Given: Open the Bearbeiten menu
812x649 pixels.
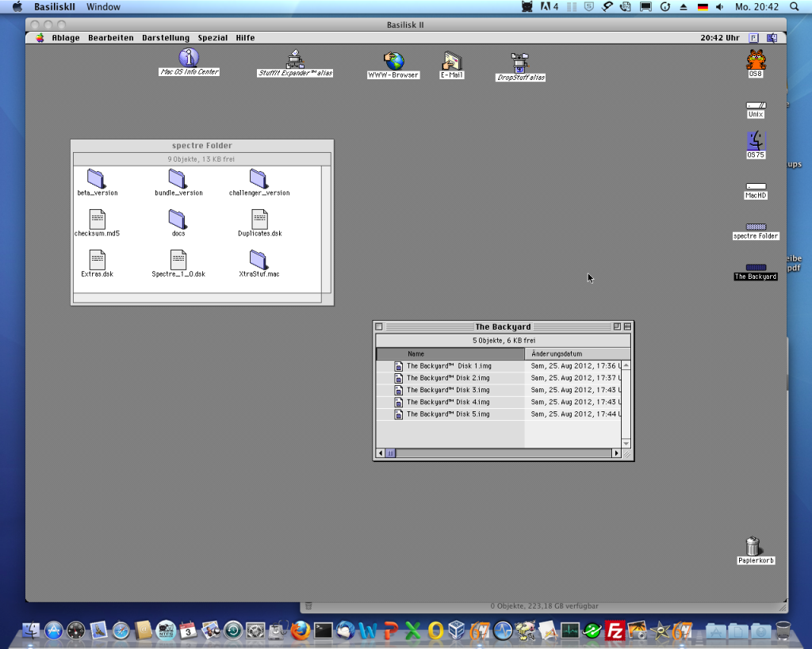Looking at the screenshot, I should (111, 38).
